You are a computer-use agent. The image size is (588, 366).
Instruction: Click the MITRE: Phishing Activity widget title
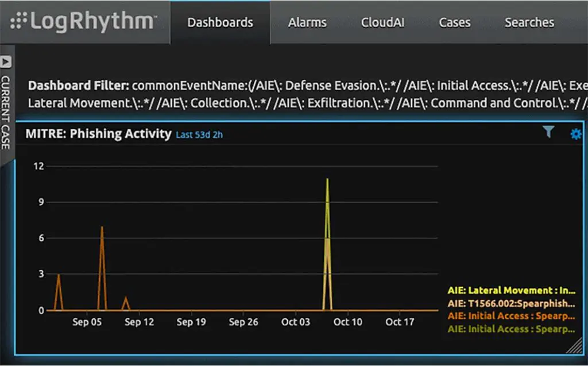(x=98, y=134)
